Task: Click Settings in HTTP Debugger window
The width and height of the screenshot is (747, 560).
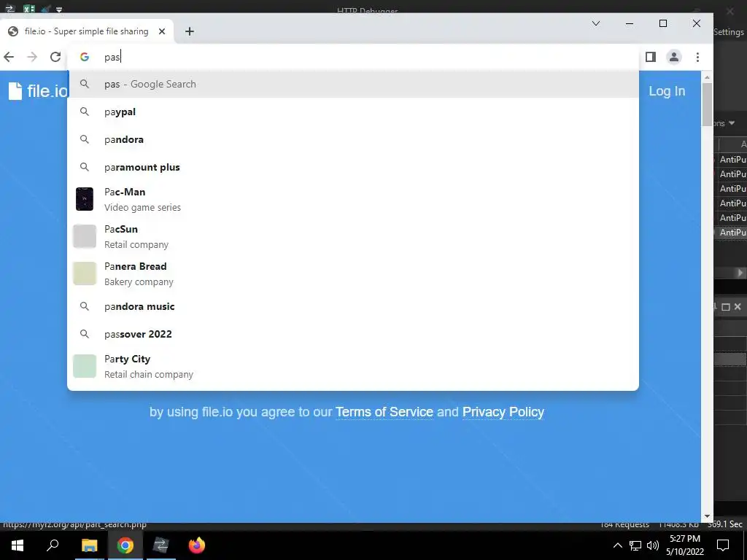Action: pyautogui.click(x=729, y=32)
